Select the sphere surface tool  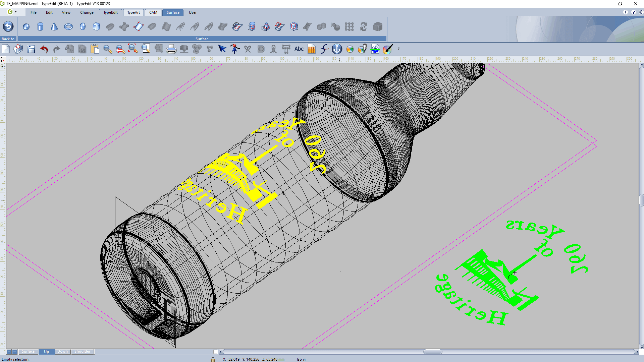(x=26, y=27)
